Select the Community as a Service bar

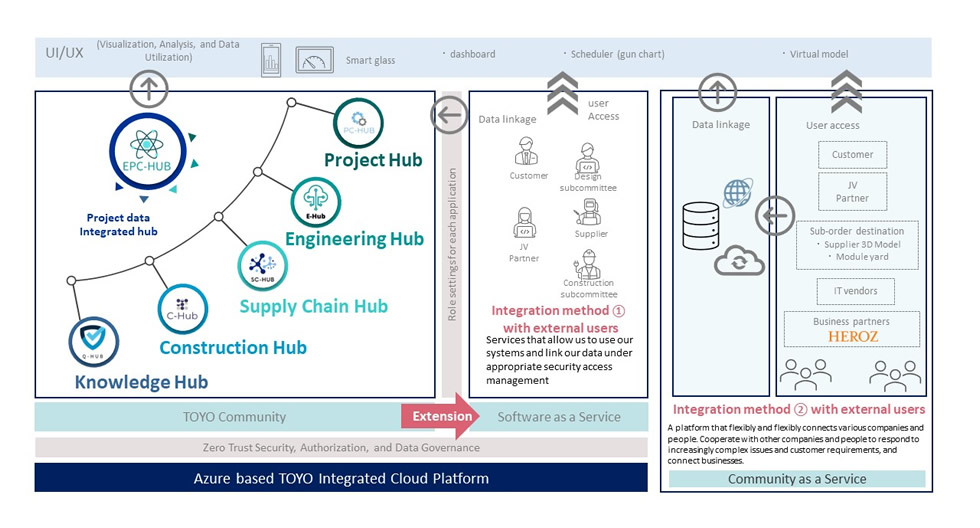(x=796, y=479)
